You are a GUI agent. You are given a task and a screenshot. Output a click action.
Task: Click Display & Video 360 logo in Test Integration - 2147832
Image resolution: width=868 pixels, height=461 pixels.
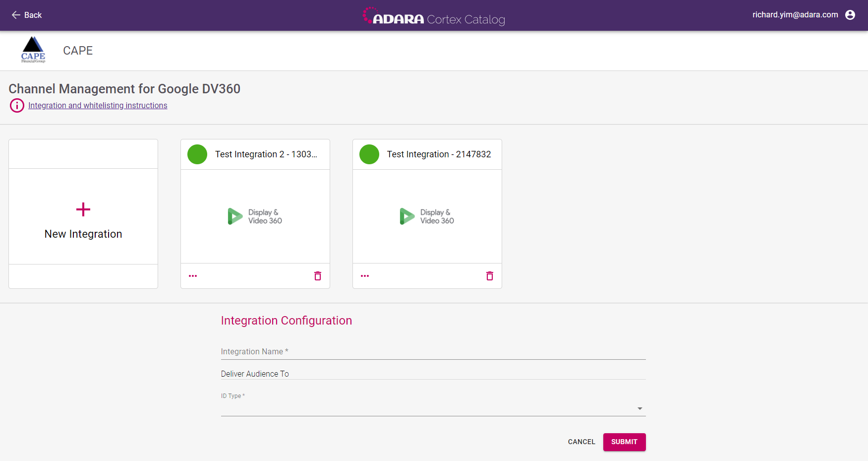pyautogui.click(x=427, y=216)
